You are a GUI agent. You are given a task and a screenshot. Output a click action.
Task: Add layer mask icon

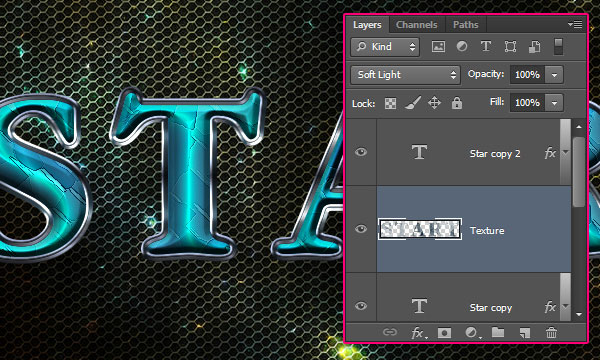444,332
